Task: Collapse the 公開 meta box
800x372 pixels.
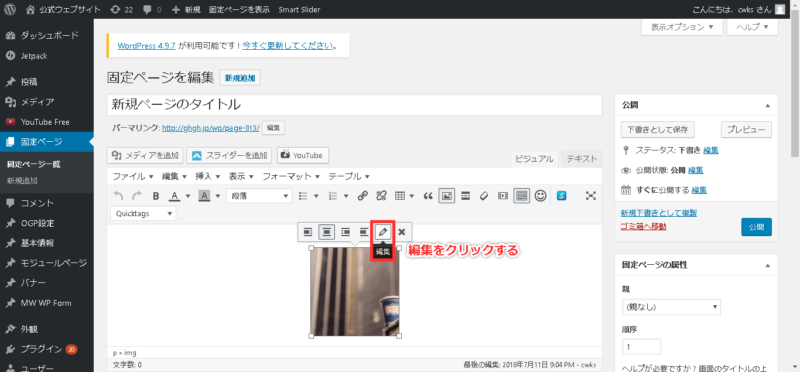Action: pyautogui.click(x=767, y=106)
